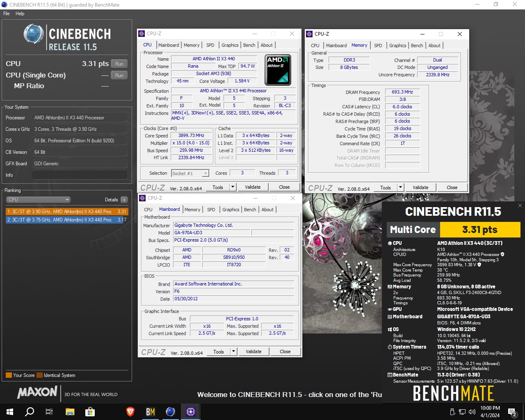Screen dimensions: 525x420
Task: Open the Ranking CPU dropdown
Action: coord(39,200)
